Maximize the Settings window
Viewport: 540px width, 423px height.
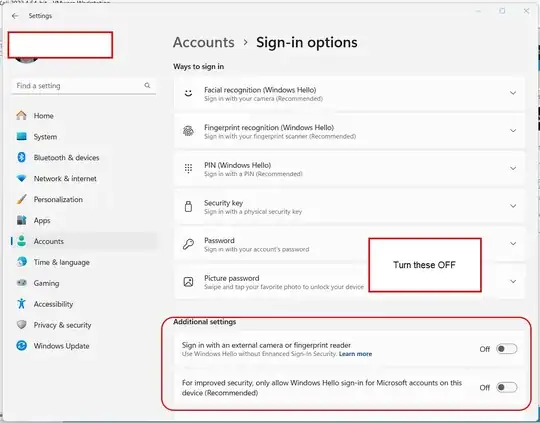(x=502, y=11)
